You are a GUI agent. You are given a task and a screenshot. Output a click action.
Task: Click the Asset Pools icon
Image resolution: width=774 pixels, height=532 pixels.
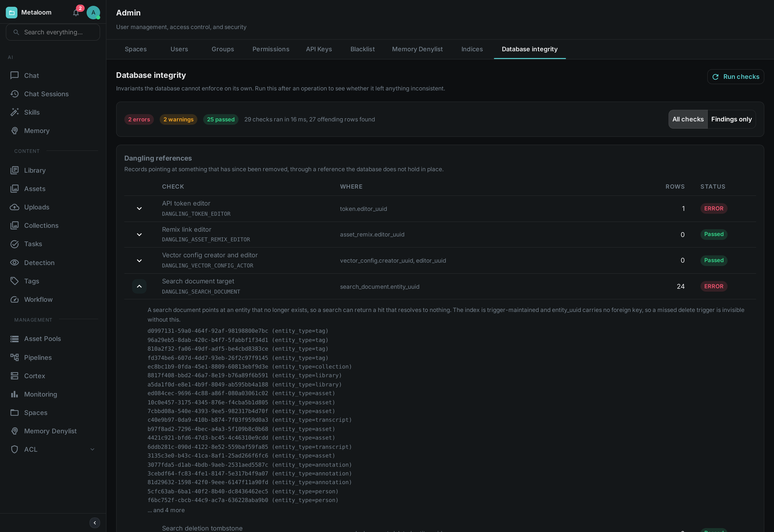tap(14, 339)
